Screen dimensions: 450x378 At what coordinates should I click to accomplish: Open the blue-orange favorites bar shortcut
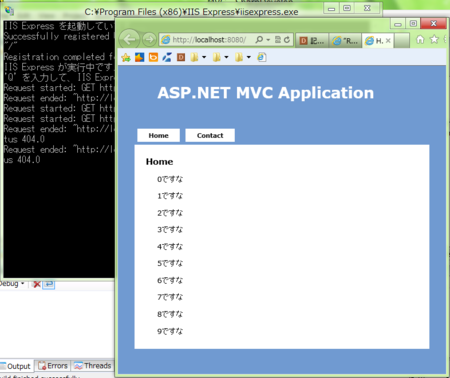pos(139,57)
